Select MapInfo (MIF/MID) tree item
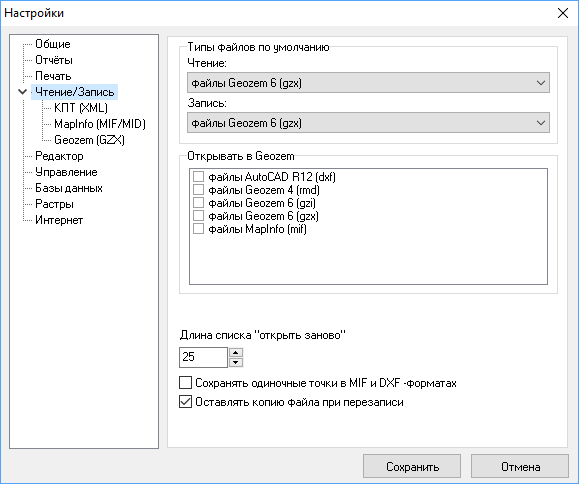579x484 pixels. point(100,124)
